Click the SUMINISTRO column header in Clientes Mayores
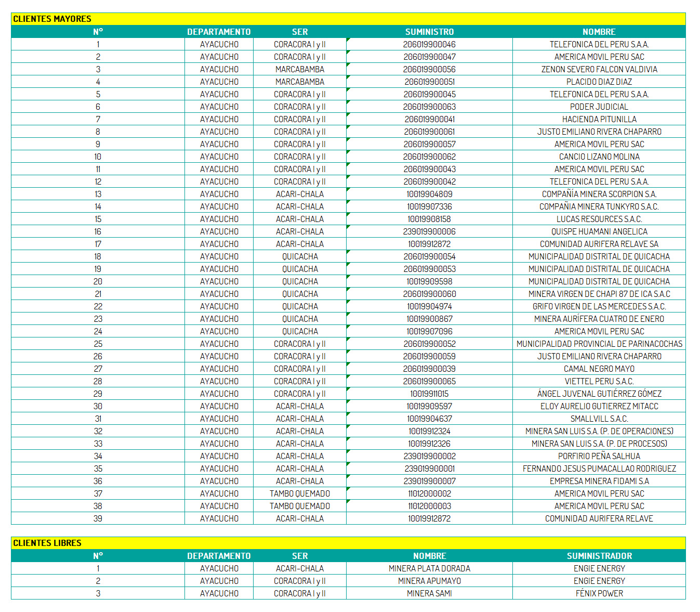This screenshot has height=612, width=700. point(429,32)
